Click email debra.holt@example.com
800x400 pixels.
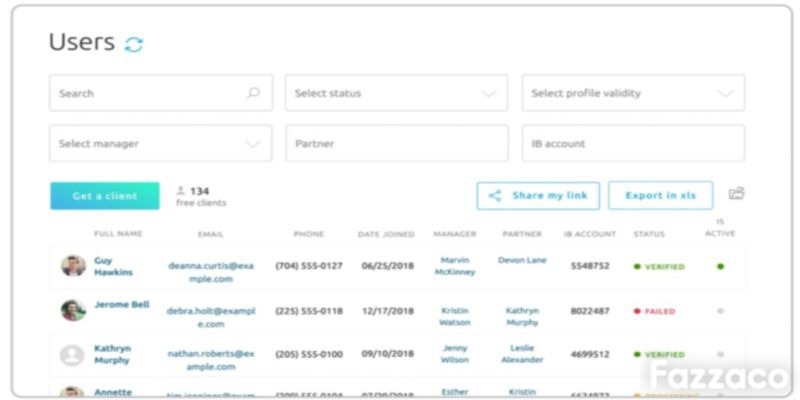pos(211,317)
